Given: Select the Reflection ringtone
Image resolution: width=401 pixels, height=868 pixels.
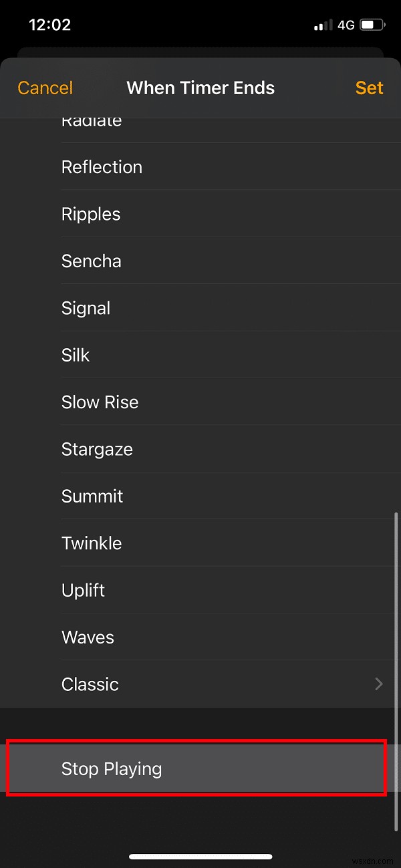Looking at the screenshot, I should tap(102, 167).
